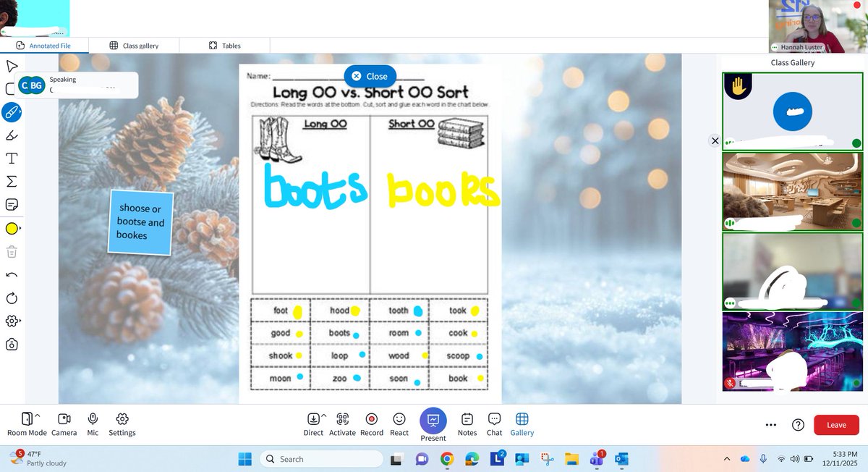The width and height of the screenshot is (868, 472).
Task: Open the yellow pen color picker
Action: pos(12,229)
